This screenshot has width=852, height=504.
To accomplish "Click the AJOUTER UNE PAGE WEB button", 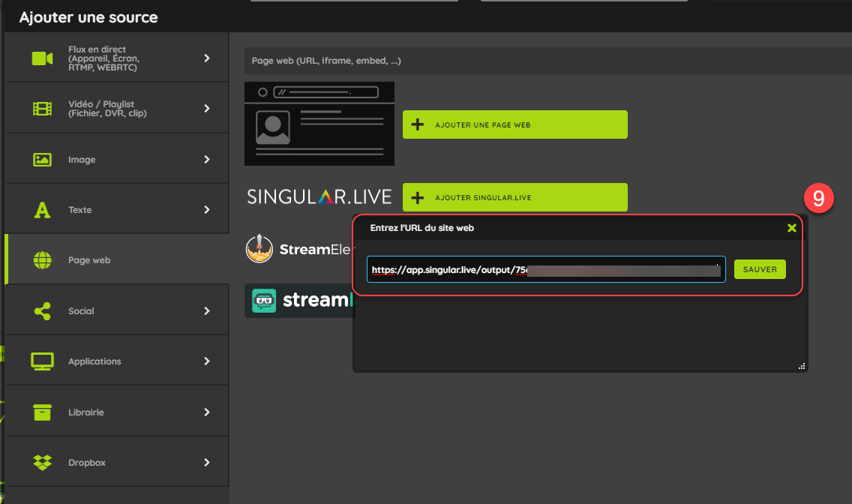I will [x=515, y=124].
